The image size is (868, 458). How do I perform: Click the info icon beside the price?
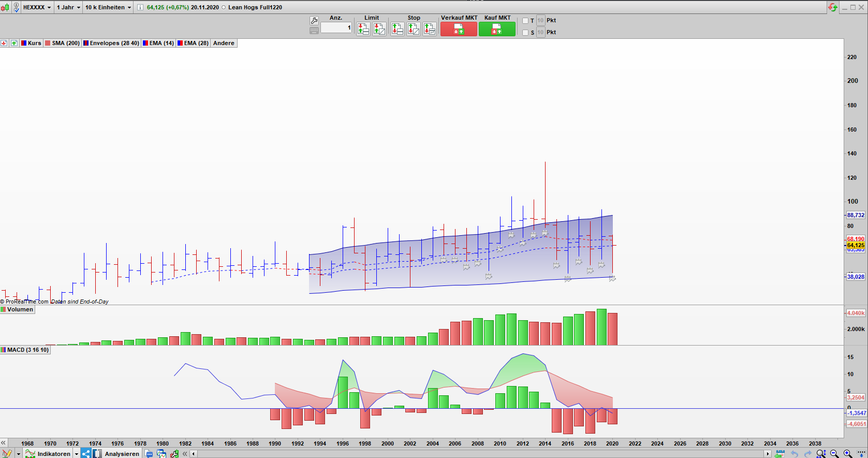coord(140,7)
